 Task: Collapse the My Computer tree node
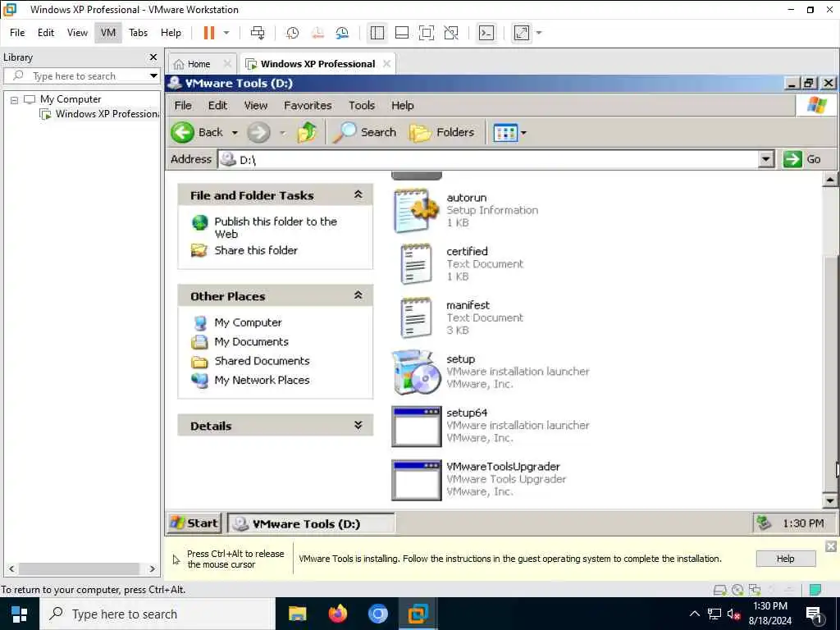15,99
